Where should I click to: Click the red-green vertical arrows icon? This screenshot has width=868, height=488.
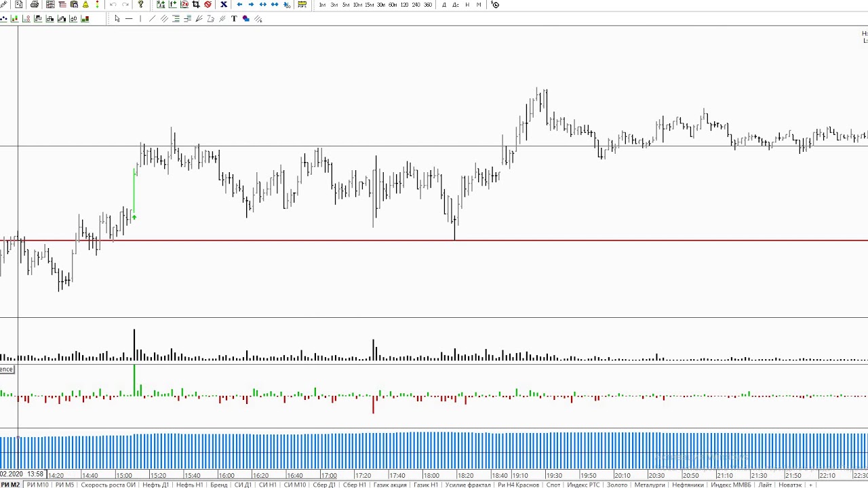[x=98, y=5]
